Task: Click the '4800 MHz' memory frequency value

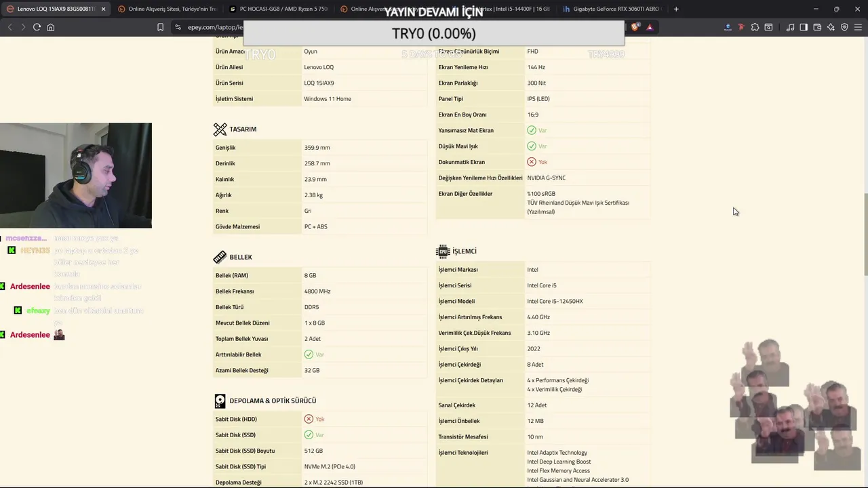Action: [317, 291]
